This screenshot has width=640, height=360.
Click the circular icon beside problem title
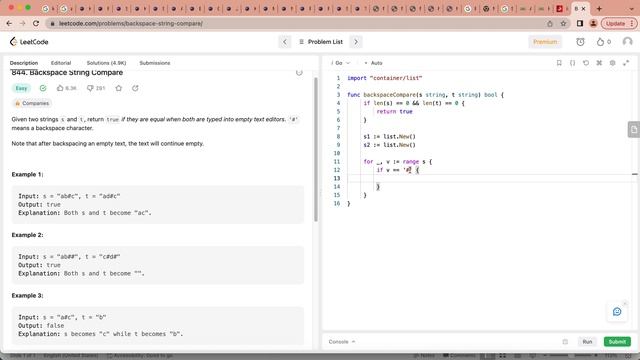click(x=299, y=73)
